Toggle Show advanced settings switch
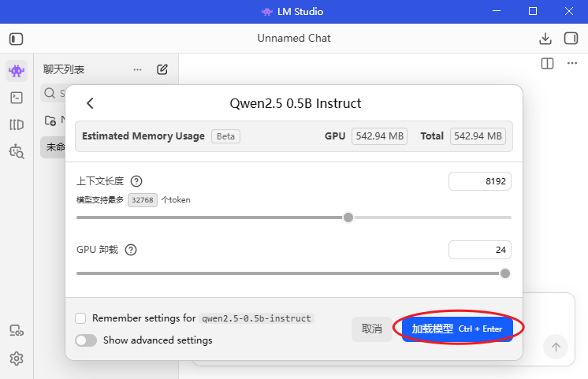 pyautogui.click(x=86, y=340)
